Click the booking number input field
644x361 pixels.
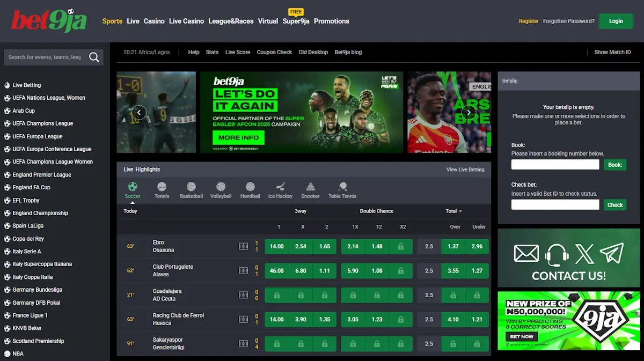coord(555,164)
